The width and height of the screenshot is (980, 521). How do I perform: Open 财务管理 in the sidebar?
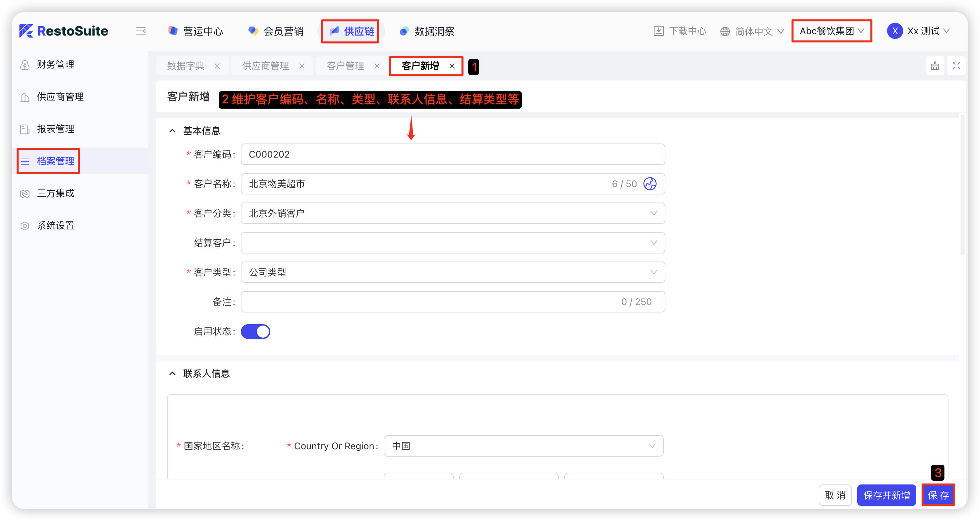pos(56,65)
